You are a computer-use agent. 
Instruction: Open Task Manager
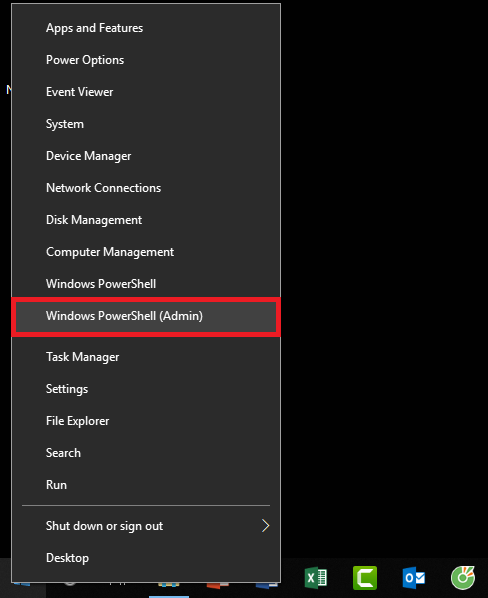point(146,357)
